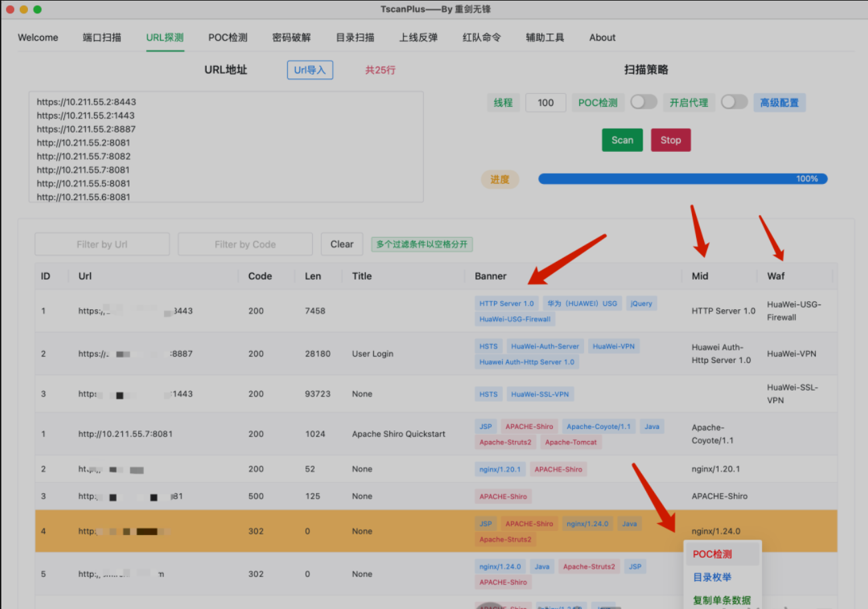This screenshot has width=868, height=609.
Task: Click the Filter by Code field
Action: 245,244
